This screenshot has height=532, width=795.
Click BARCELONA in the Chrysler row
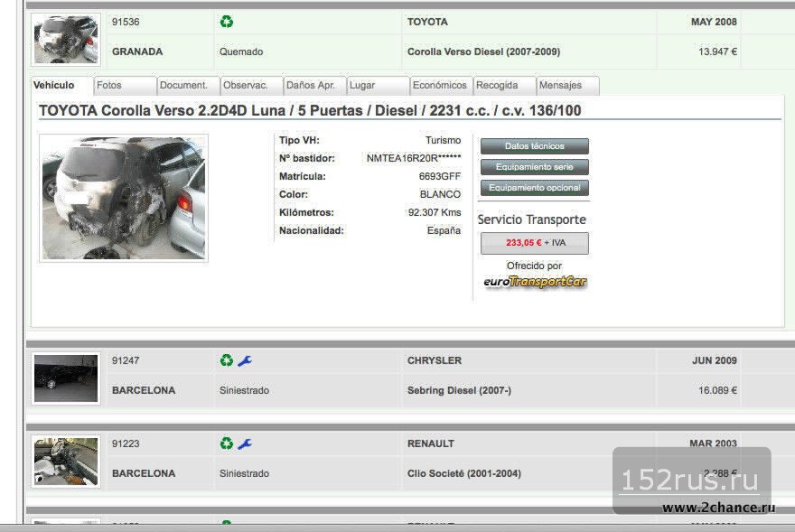tap(144, 390)
